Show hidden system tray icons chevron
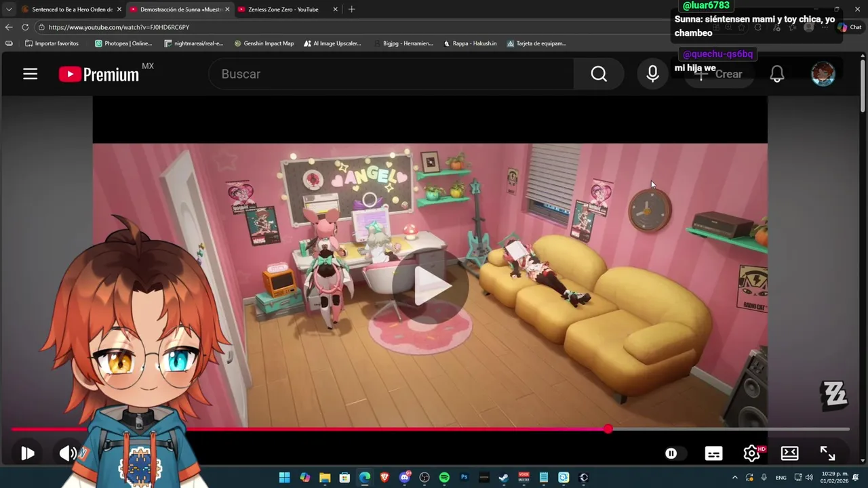This screenshot has height=488, width=868. click(734, 478)
